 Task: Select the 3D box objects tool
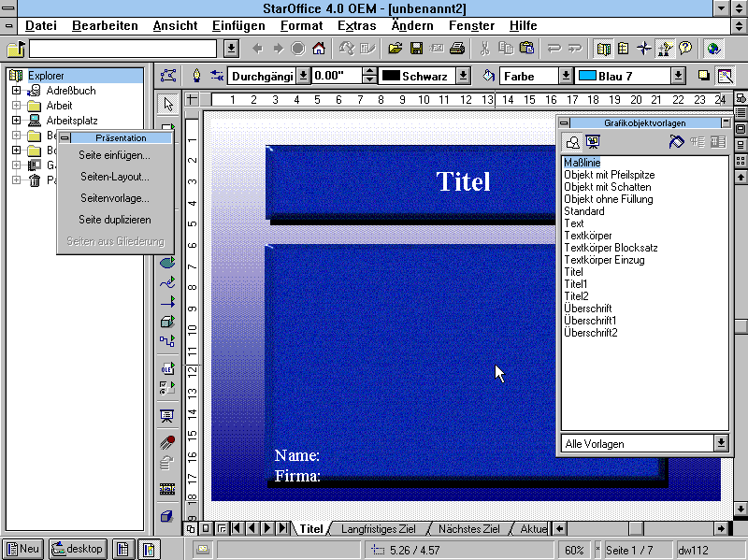[167, 322]
